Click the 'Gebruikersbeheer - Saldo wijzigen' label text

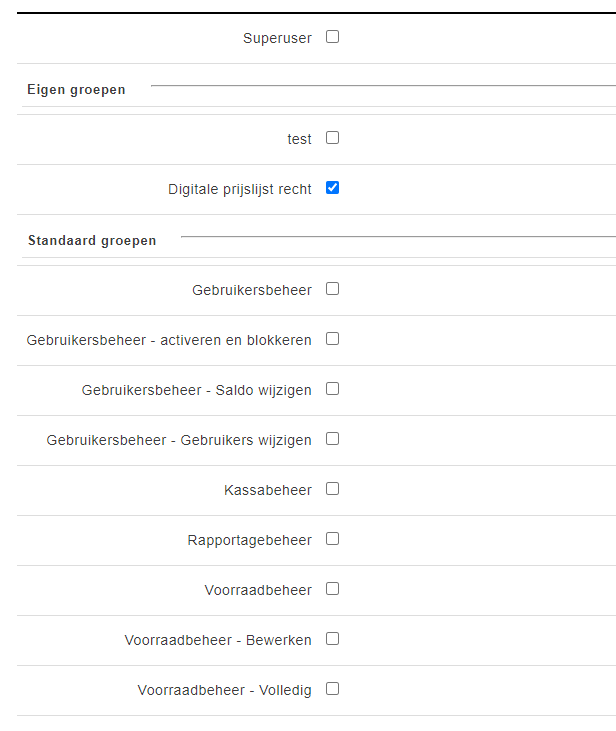coord(196,391)
